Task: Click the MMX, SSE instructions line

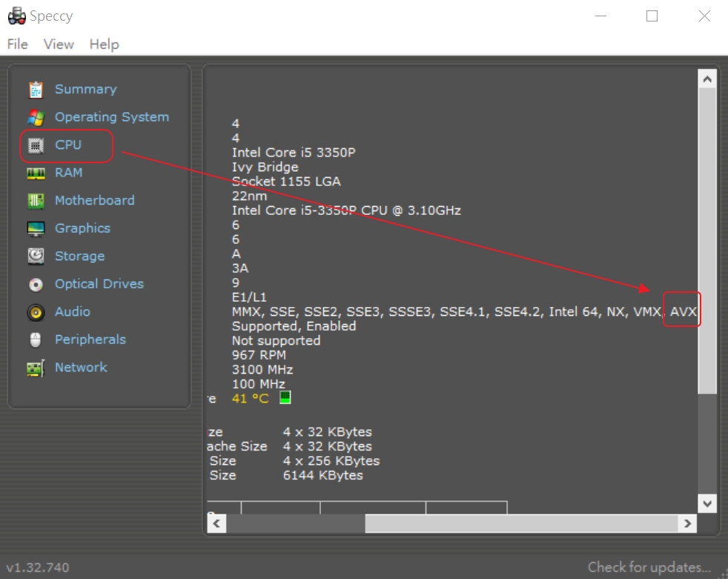Action: [464, 311]
